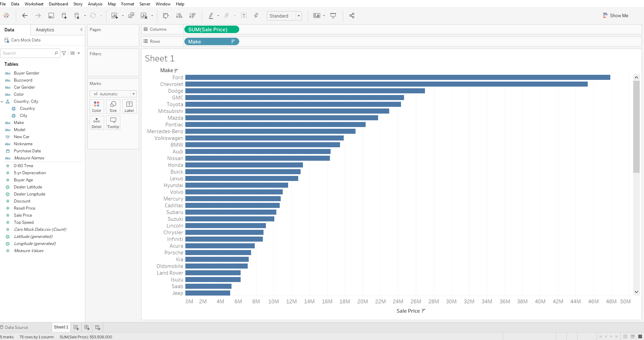Viewport: 644px width, 340px height.
Task: Open the Dashboard menu
Action: [58, 4]
